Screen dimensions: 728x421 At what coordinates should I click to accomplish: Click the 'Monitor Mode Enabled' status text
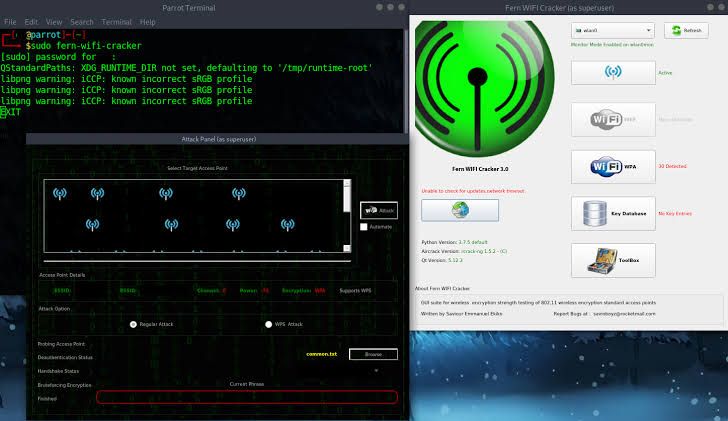click(x=612, y=45)
